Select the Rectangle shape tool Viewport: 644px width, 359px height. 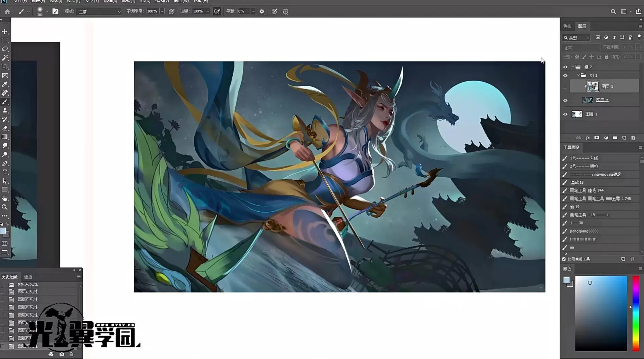coord(5,189)
